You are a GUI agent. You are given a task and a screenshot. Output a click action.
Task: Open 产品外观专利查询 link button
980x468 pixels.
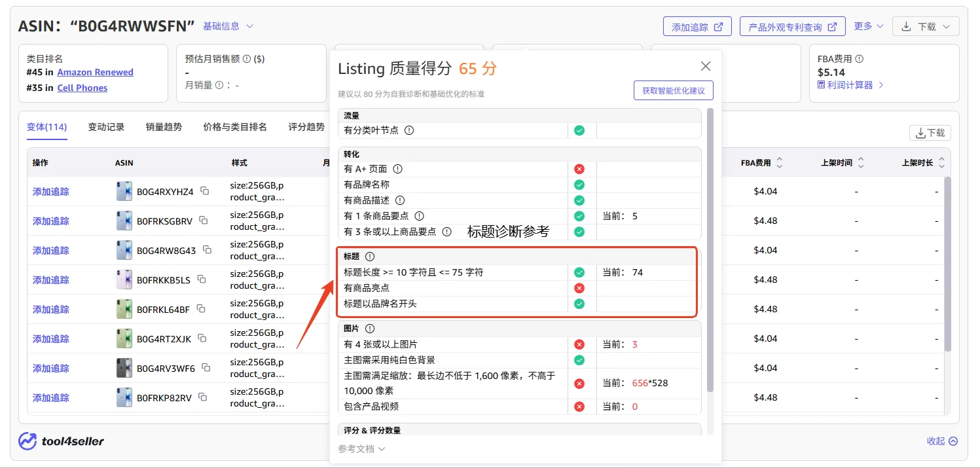[792, 27]
